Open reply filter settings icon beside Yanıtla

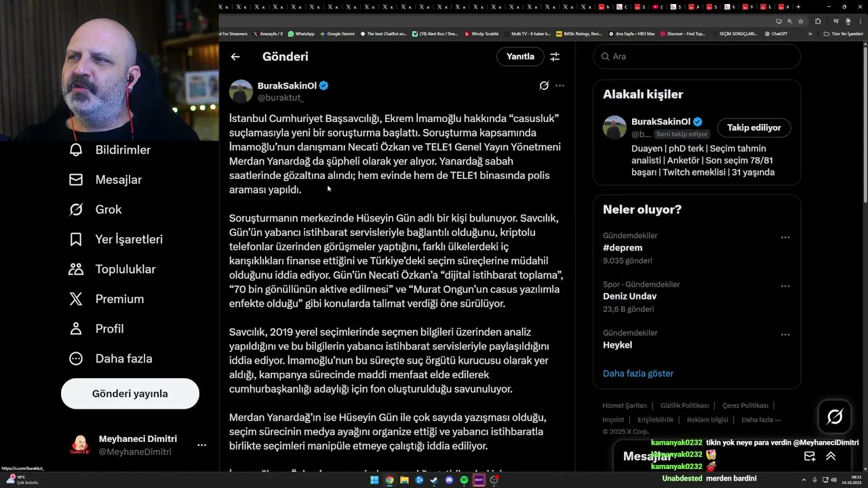(555, 57)
